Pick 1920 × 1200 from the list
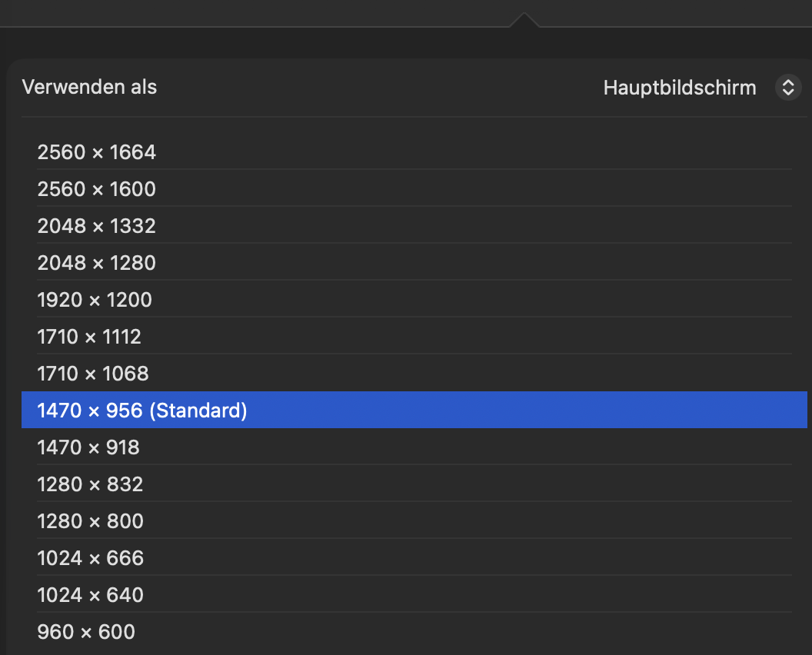This screenshot has height=655, width=812. pyautogui.click(x=95, y=300)
